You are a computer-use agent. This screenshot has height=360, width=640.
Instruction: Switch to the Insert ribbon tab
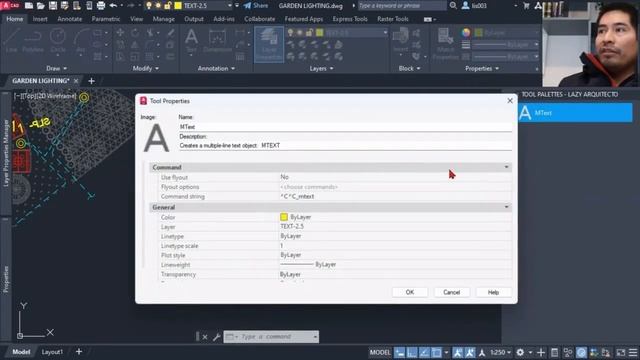(x=40, y=19)
